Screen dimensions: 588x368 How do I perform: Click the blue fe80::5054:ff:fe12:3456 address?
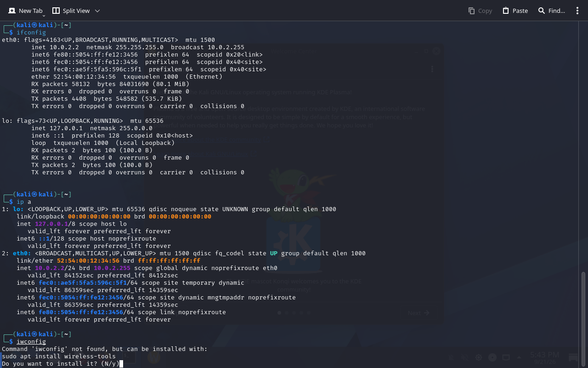(81, 312)
